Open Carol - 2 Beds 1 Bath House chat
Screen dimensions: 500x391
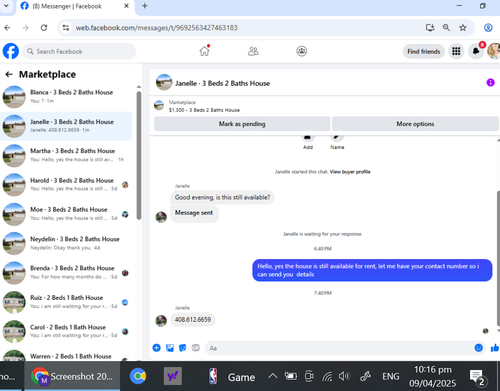pos(67,331)
